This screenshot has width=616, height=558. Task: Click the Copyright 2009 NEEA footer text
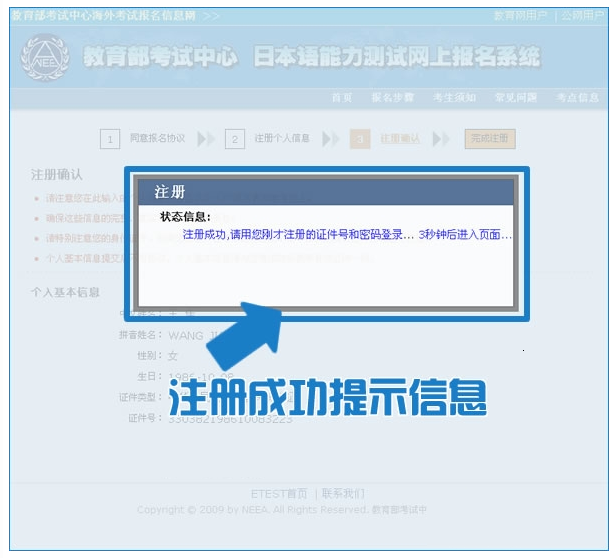[282, 510]
